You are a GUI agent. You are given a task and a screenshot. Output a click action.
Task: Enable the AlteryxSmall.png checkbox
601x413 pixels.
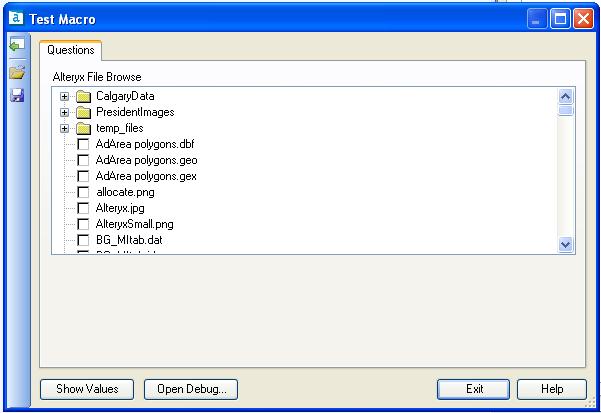point(83,224)
